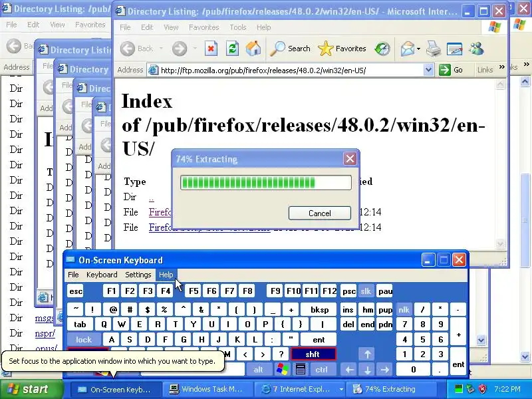Click the extraction progress bar
Image resolution: width=532 pixels, height=399 pixels.
(265, 182)
